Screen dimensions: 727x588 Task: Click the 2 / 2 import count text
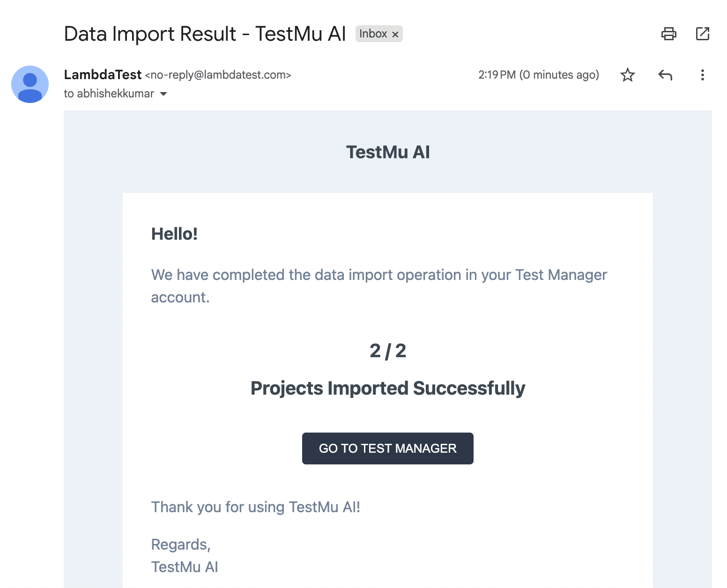point(388,351)
